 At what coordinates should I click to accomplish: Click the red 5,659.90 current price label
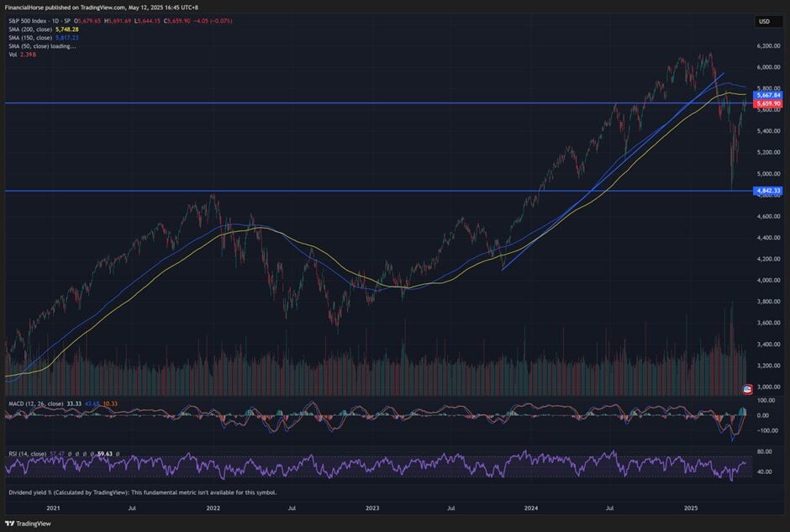tap(768, 103)
